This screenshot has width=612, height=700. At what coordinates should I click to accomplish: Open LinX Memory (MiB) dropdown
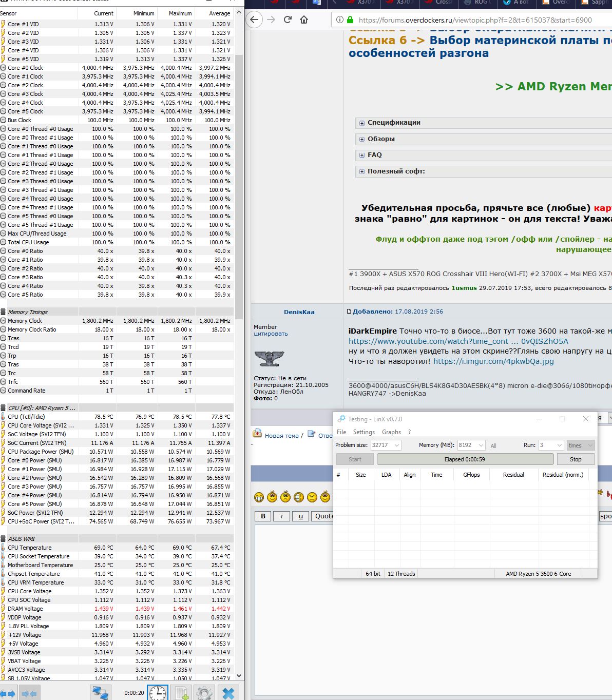click(481, 445)
